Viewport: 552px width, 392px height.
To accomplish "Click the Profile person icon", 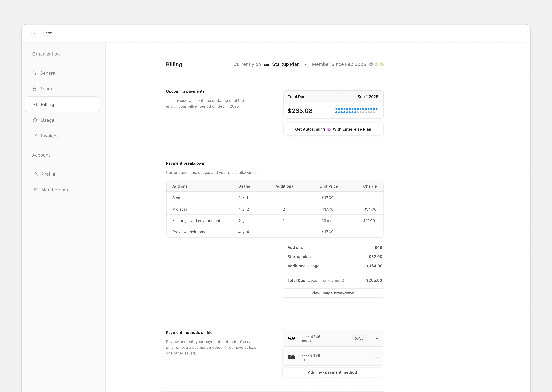I will [x=36, y=174].
